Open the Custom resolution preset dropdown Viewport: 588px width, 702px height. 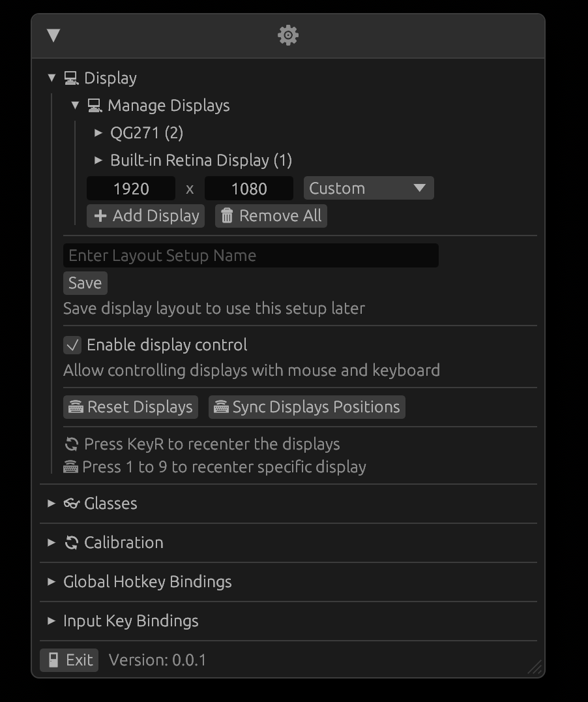[x=368, y=189]
